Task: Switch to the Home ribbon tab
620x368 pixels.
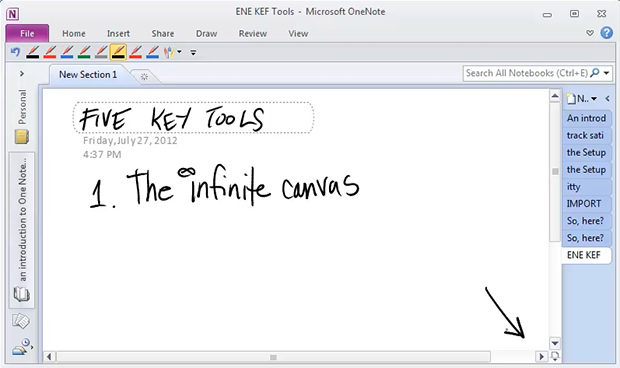Action: pyautogui.click(x=74, y=34)
